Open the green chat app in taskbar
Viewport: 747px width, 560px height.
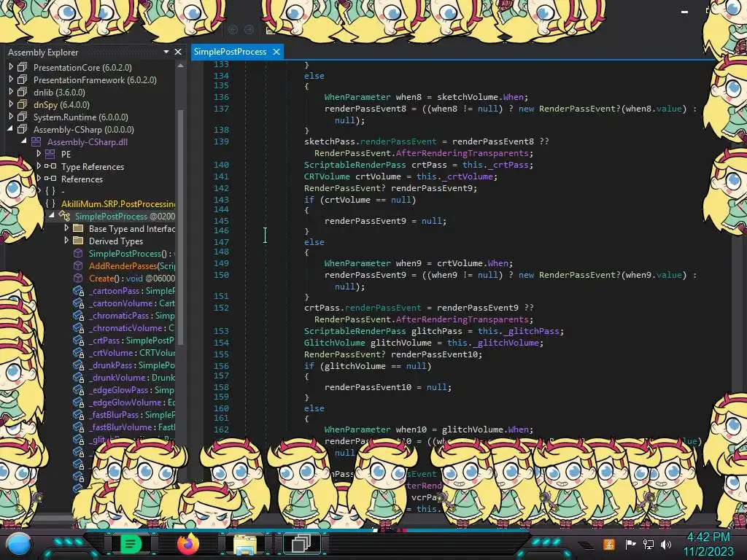pyautogui.click(x=131, y=544)
